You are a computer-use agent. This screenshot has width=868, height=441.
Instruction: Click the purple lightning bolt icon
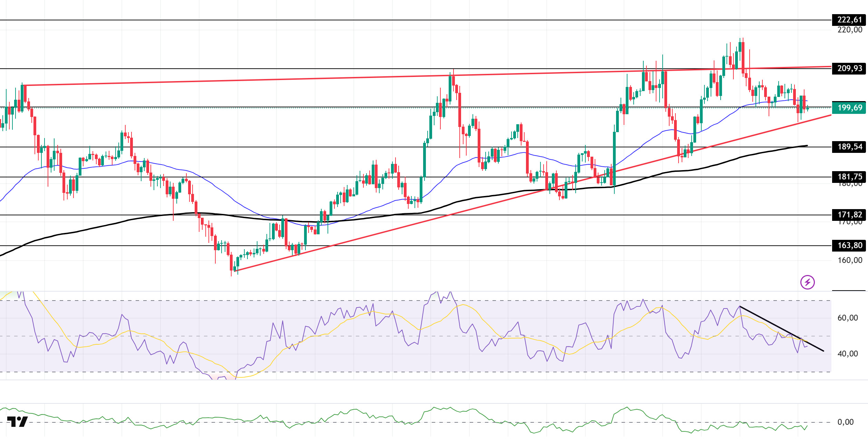coord(808,282)
